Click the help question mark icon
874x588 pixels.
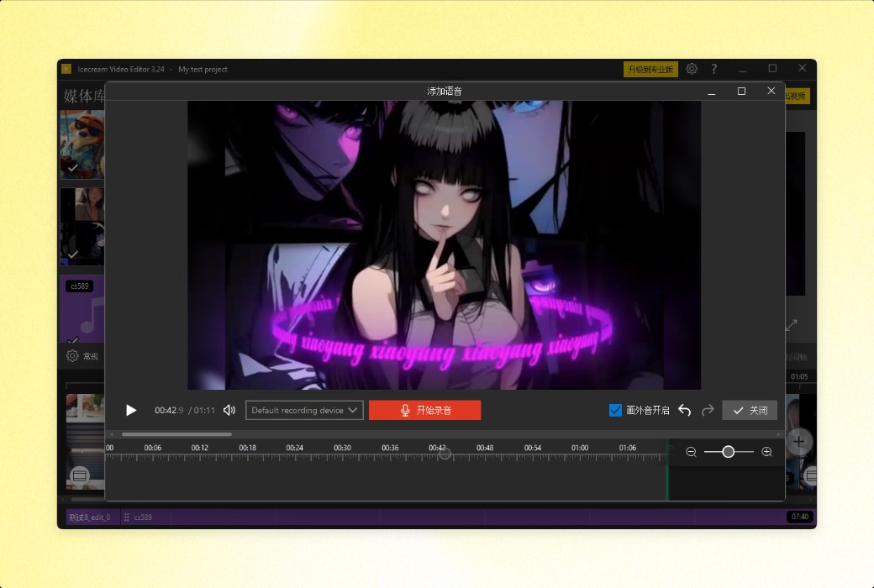click(x=713, y=69)
